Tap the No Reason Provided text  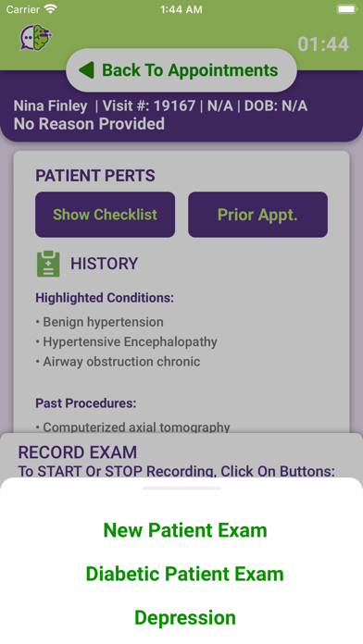[x=89, y=124]
